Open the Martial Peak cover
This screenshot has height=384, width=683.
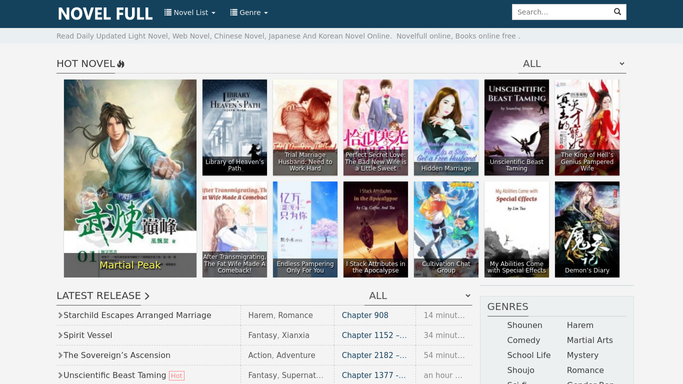130,178
